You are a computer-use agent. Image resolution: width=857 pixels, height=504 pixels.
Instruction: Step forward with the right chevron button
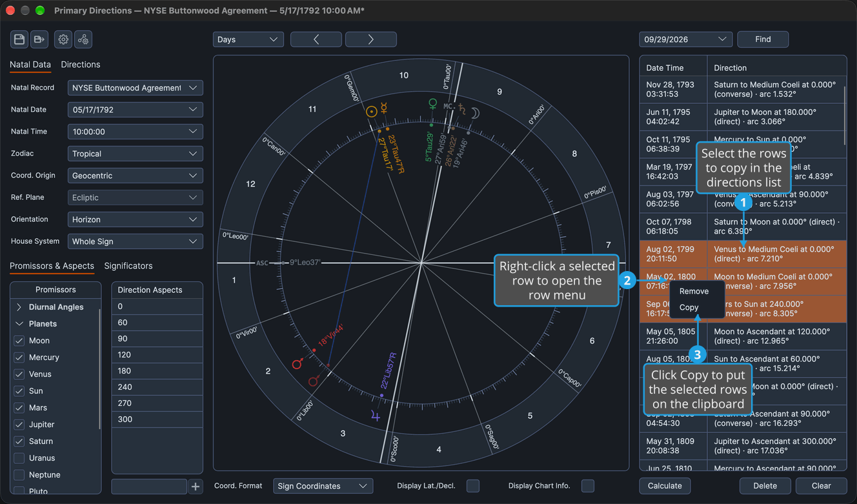click(371, 39)
